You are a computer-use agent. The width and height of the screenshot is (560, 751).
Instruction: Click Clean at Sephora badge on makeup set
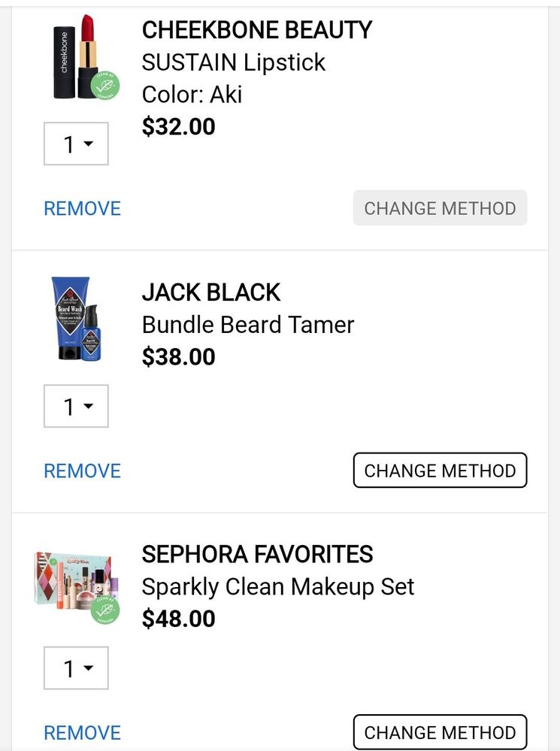tap(105, 610)
